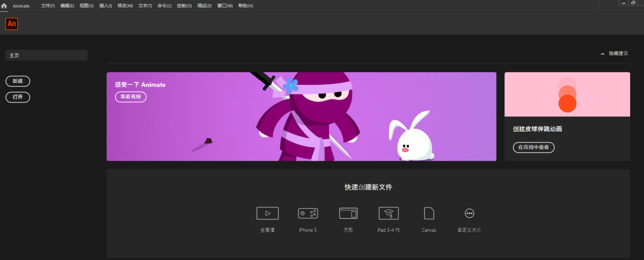Click the Home house icon
Screen dimensions: 644x260
(x=4, y=6)
